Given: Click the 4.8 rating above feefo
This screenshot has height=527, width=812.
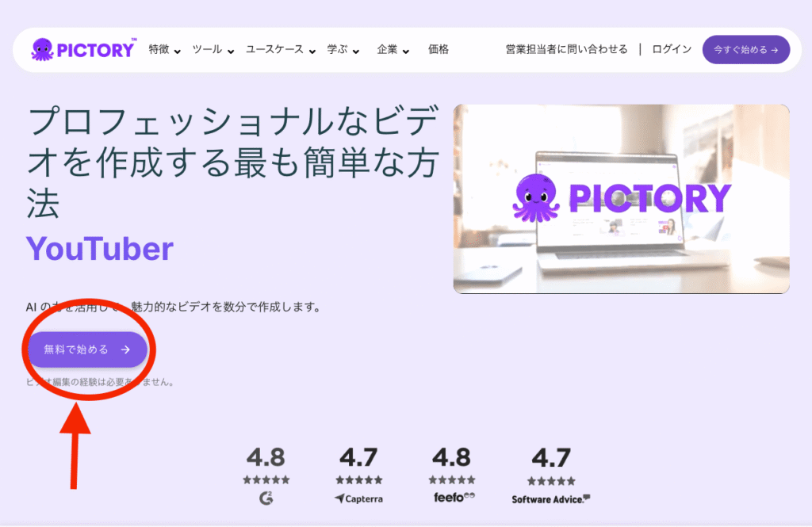Looking at the screenshot, I should pos(451,457).
